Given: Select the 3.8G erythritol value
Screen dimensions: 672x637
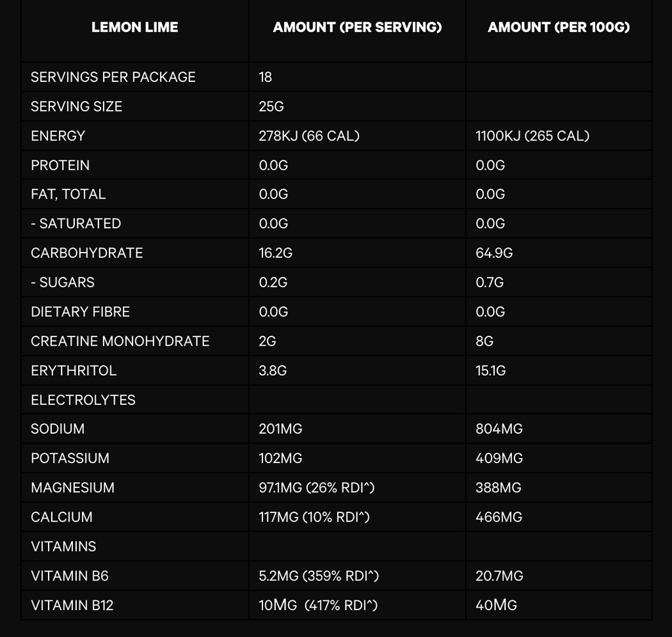Looking at the screenshot, I should point(273,371).
